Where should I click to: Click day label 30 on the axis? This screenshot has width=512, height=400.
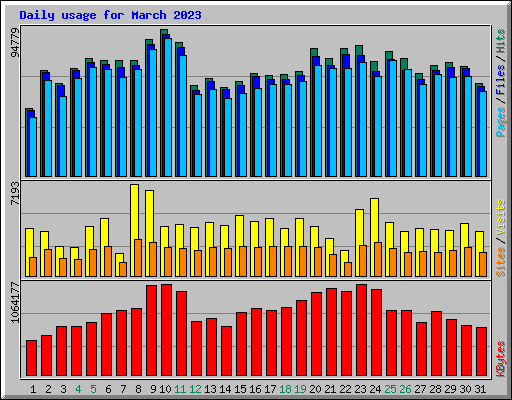[465, 389]
